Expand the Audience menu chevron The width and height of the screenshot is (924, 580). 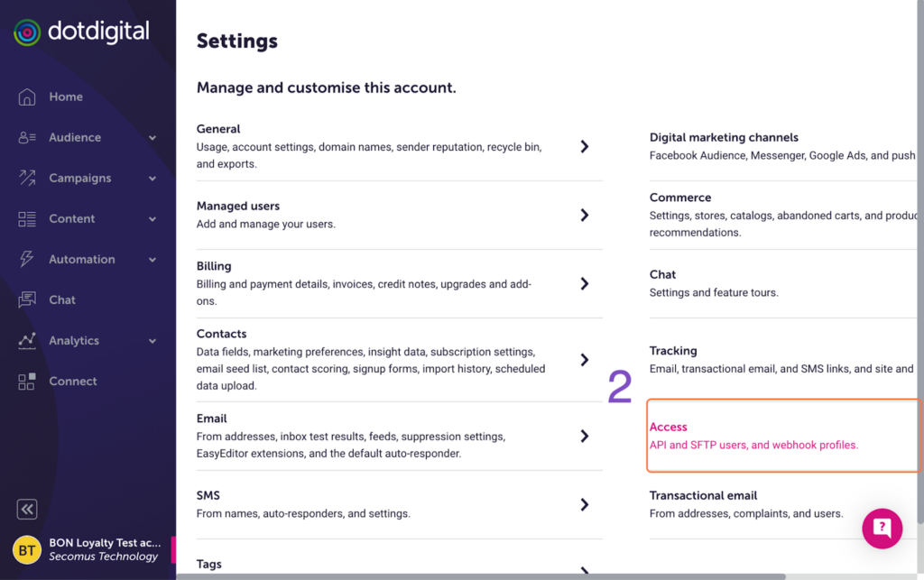pos(152,138)
